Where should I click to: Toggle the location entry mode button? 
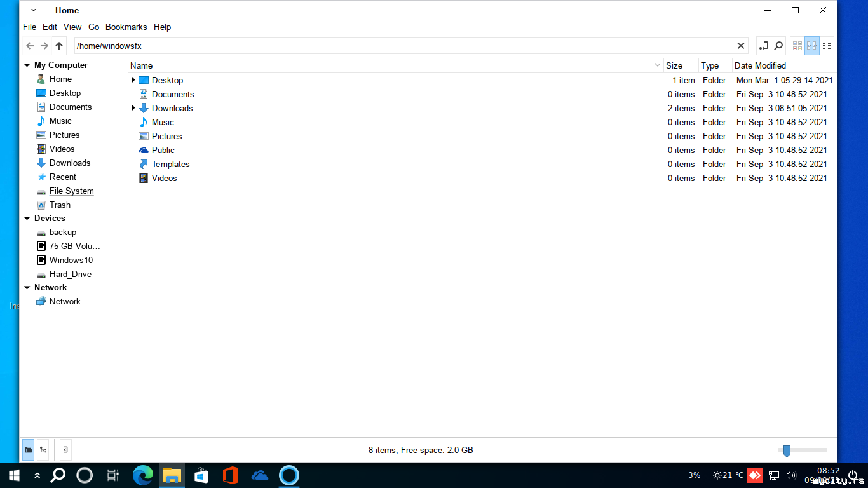point(764,46)
